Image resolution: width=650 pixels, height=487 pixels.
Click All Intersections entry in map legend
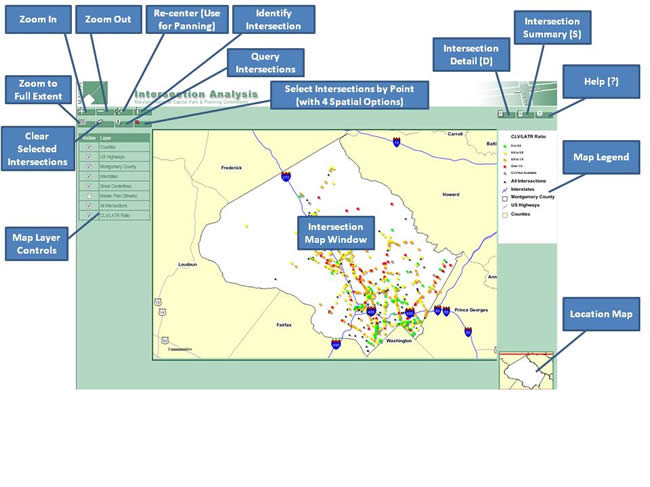pyautogui.click(x=528, y=181)
